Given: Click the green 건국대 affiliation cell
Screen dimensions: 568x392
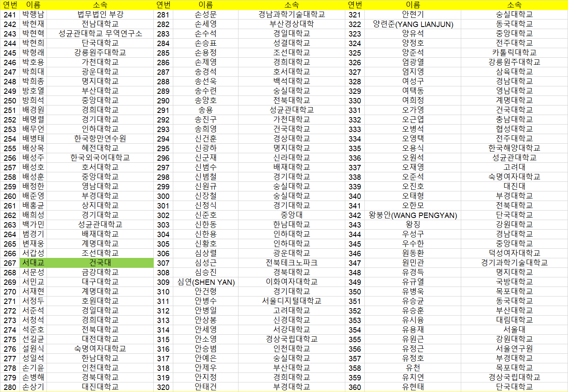Looking at the screenshot, I should click(x=100, y=263).
